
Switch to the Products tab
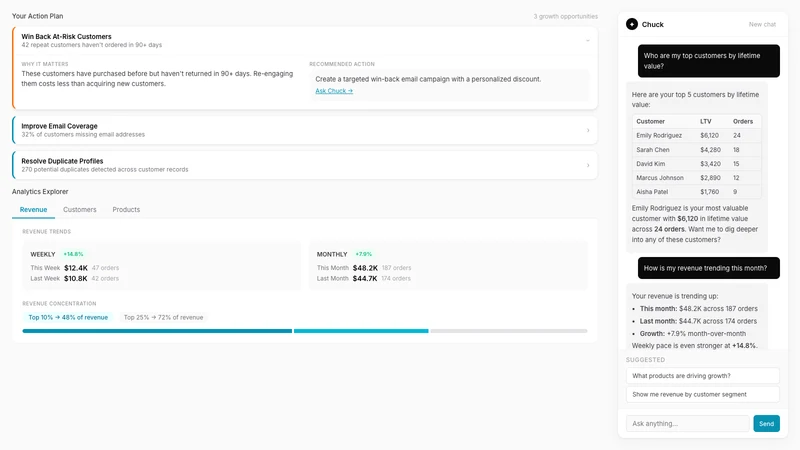coord(126,210)
